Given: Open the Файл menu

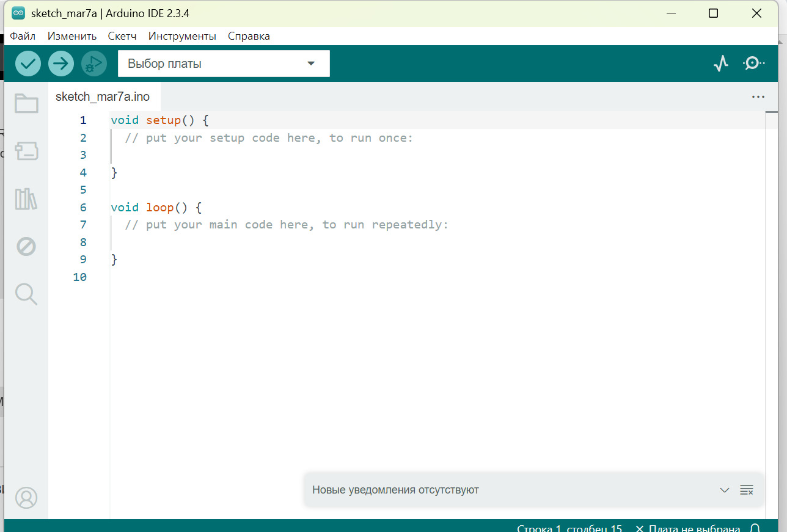Looking at the screenshot, I should [23, 36].
